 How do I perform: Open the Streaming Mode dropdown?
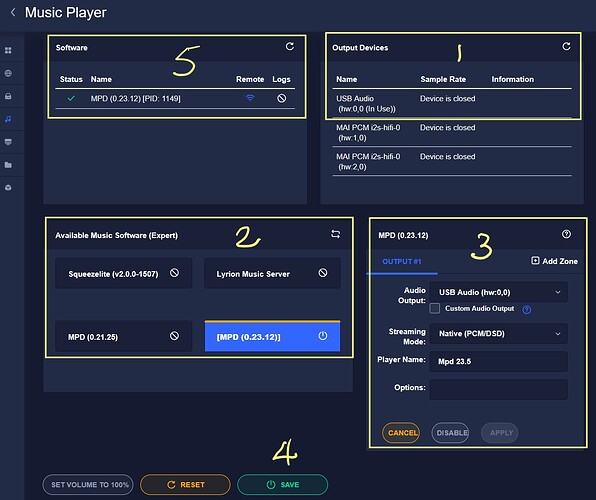(x=498, y=333)
